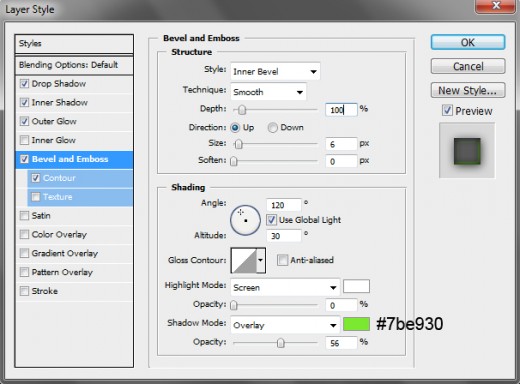Click the Cancel button
The image size is (520, 384).
pos(468,66)
